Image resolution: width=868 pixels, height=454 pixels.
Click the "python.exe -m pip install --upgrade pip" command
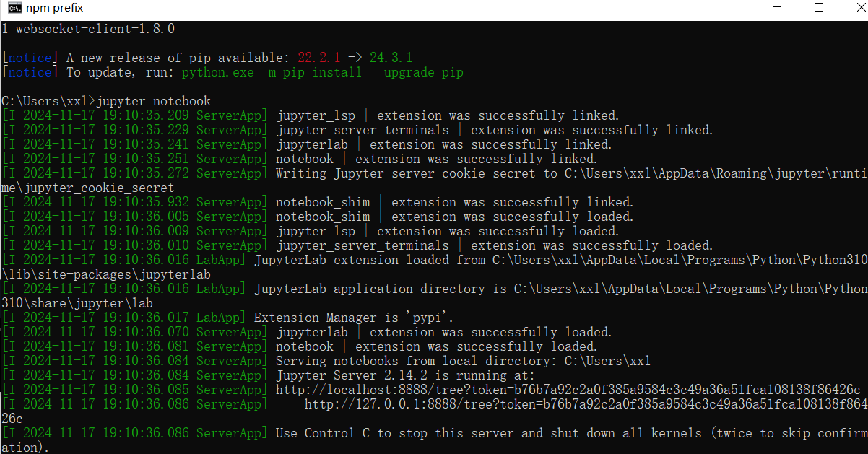point(323,72)
